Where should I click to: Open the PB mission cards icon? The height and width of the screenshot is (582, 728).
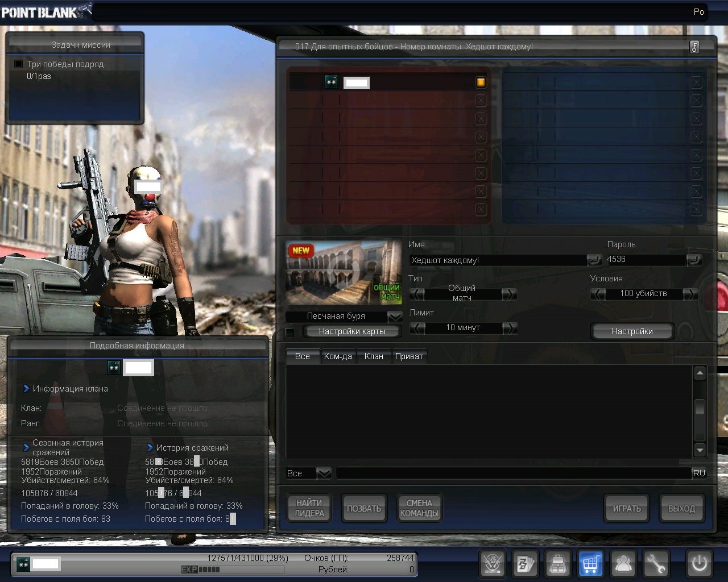(525, 564)
